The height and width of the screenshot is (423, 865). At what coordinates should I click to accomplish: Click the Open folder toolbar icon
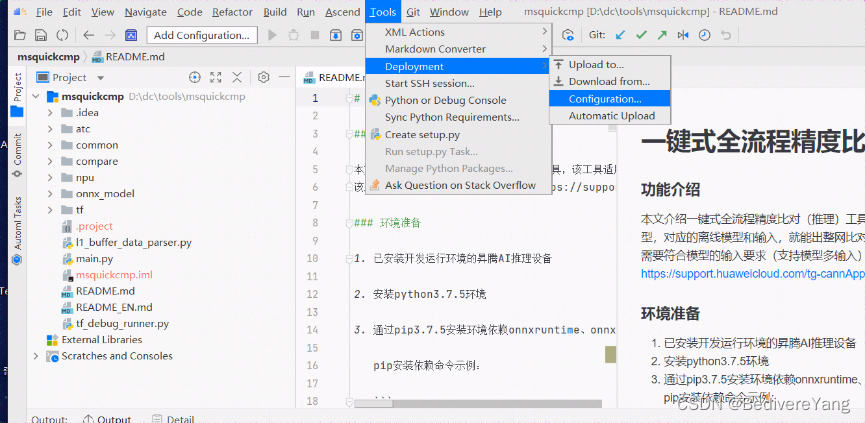[x=20, y=35]
